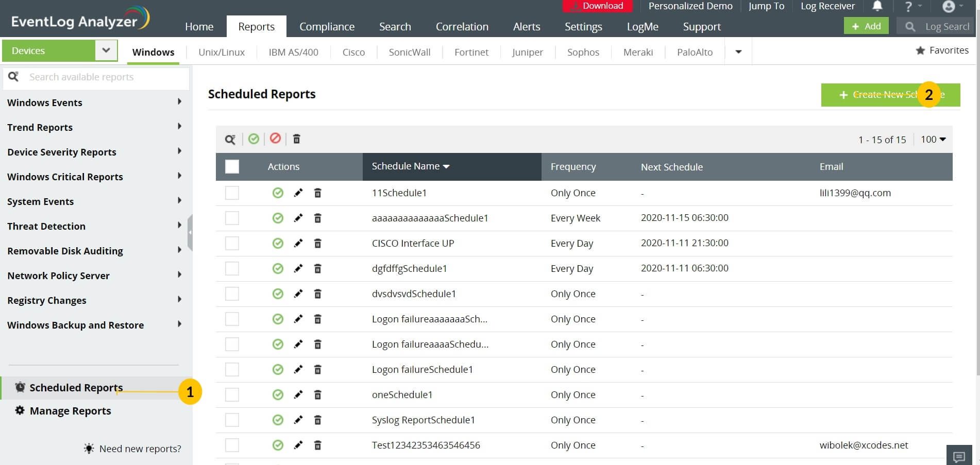Select the 11Schedule1 row checkbox

pyautogui.click(x=232, y=193)
